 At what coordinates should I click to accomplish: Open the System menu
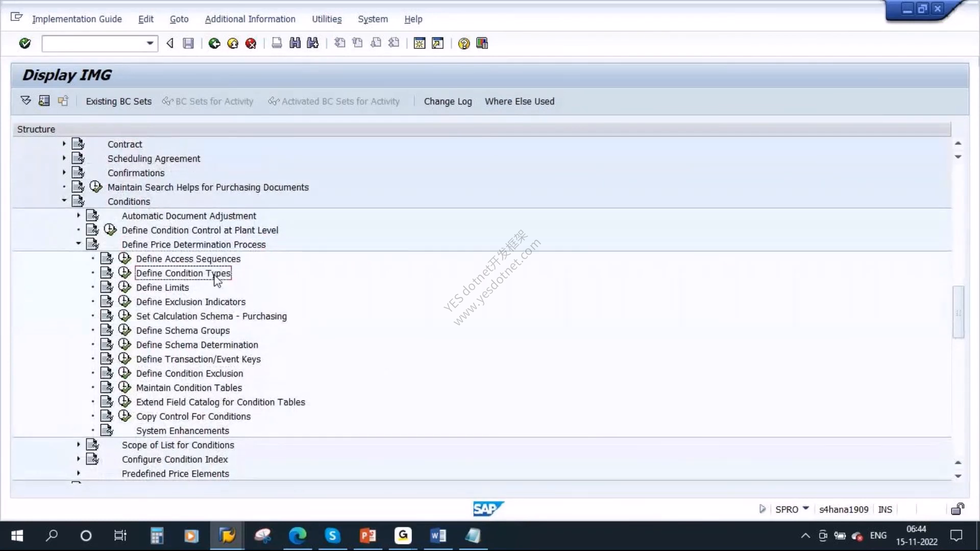(x=373, y=19)
